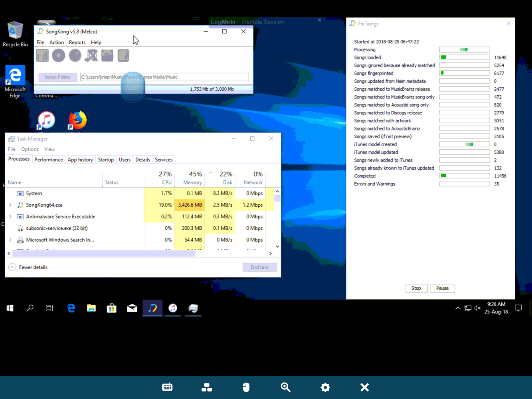
Task: Open the remote session keyboard icon
Action: 167,387
